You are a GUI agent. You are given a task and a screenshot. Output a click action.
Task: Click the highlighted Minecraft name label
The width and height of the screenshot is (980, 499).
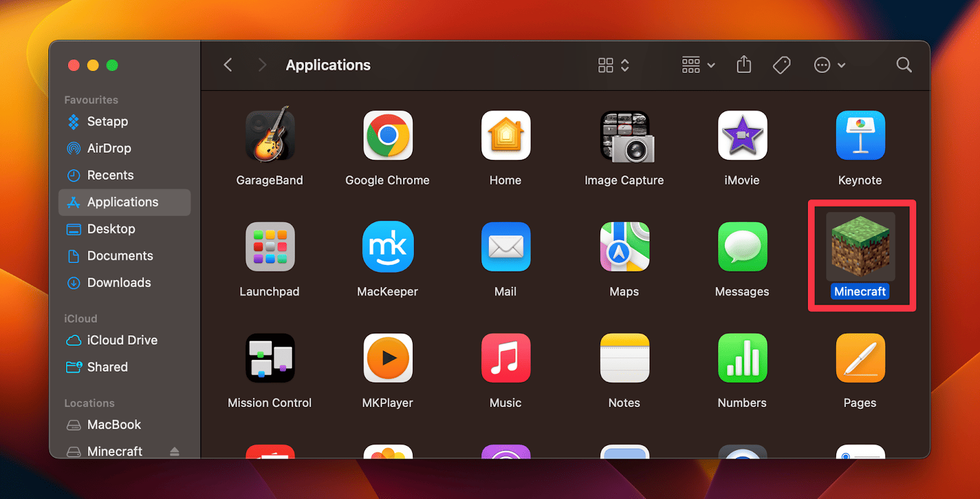[860, 292]
